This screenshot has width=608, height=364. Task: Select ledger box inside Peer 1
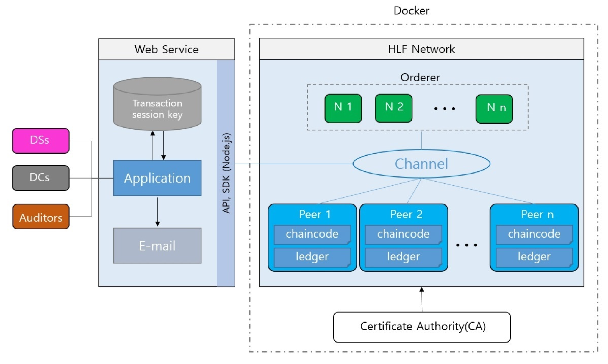coord(312,257)
